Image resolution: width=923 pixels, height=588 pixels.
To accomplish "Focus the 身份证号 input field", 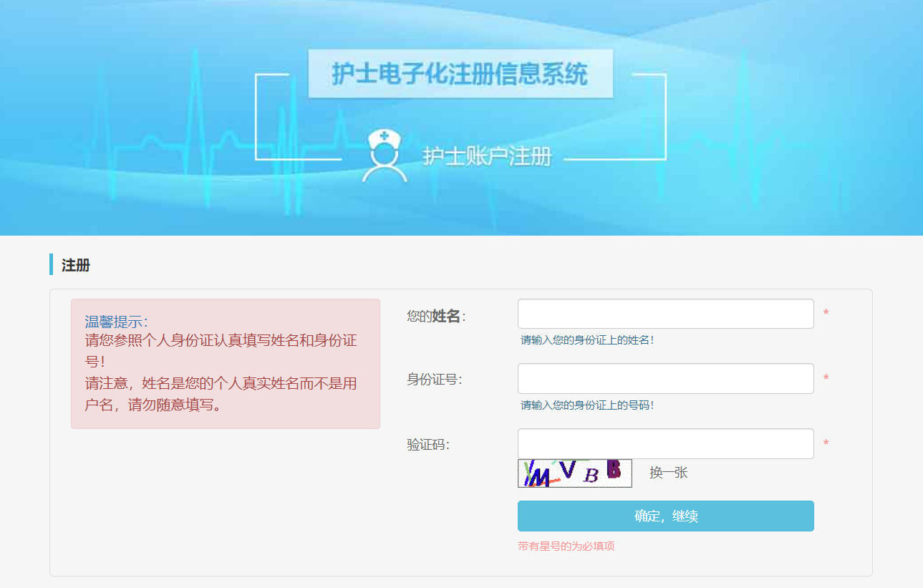I will coord(665,378).
